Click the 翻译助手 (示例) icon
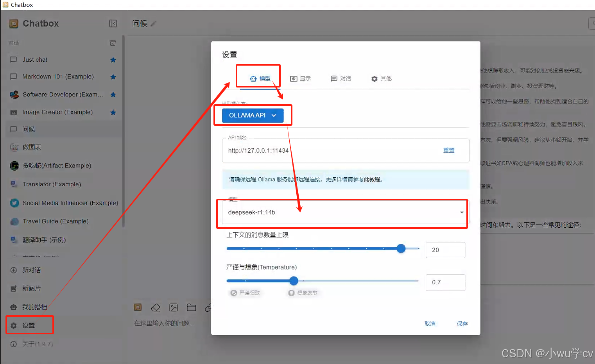 (x=14, y=240)
